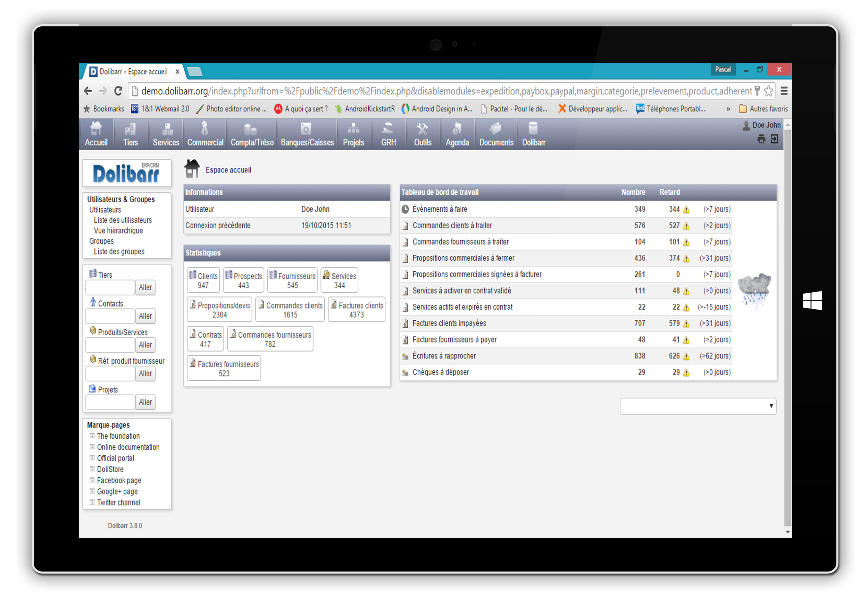Open Liste des utilisateurs link
Screen dimensions: 868x607
(123, 220)
